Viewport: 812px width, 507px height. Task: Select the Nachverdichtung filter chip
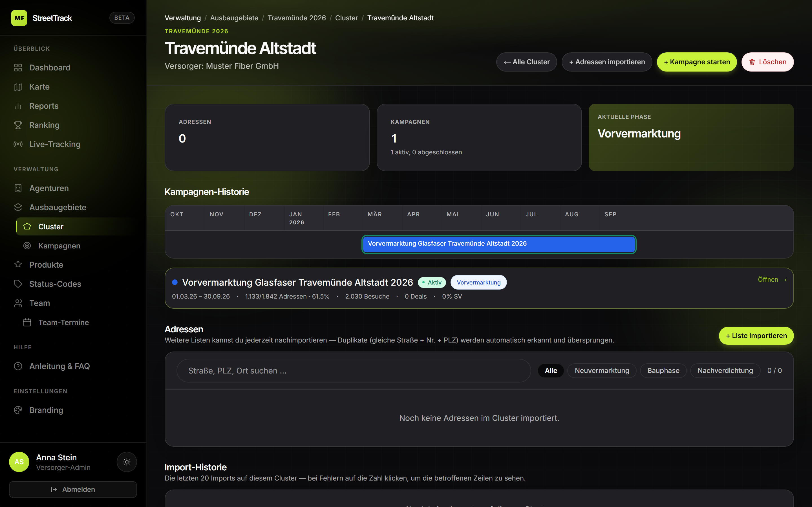point(725,370)
